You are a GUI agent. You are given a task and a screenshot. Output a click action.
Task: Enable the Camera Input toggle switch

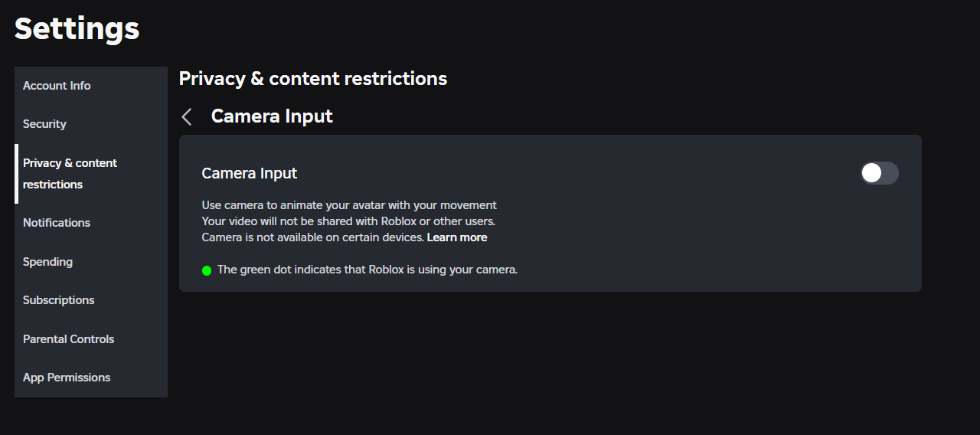click(879, 173)
